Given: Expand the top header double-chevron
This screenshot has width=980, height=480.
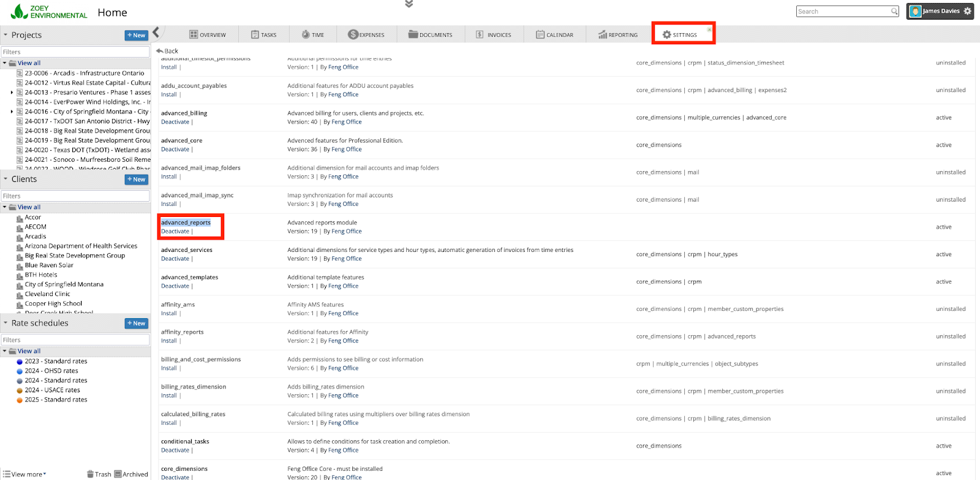Looking at the screenshot, I should (x=409, y=4).
